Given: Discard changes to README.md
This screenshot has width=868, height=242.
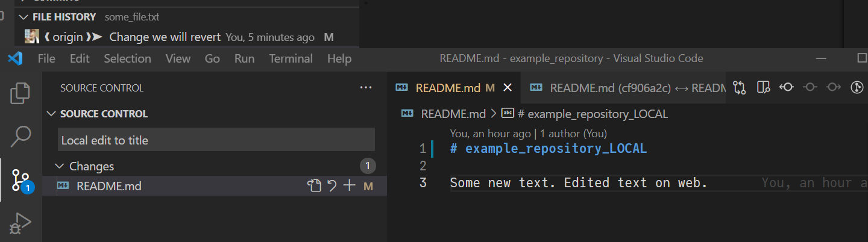Looking at the screenshot, I should pos(332,186).
